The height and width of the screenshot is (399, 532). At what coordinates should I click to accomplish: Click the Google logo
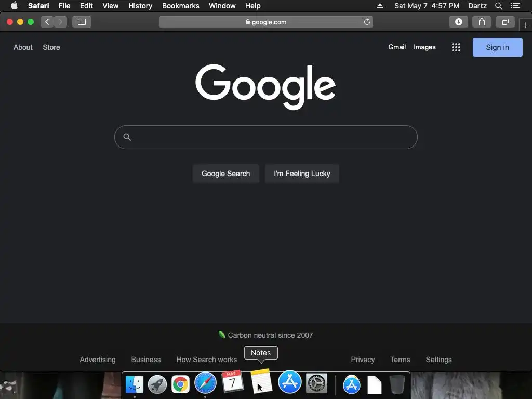pos(265,87)
